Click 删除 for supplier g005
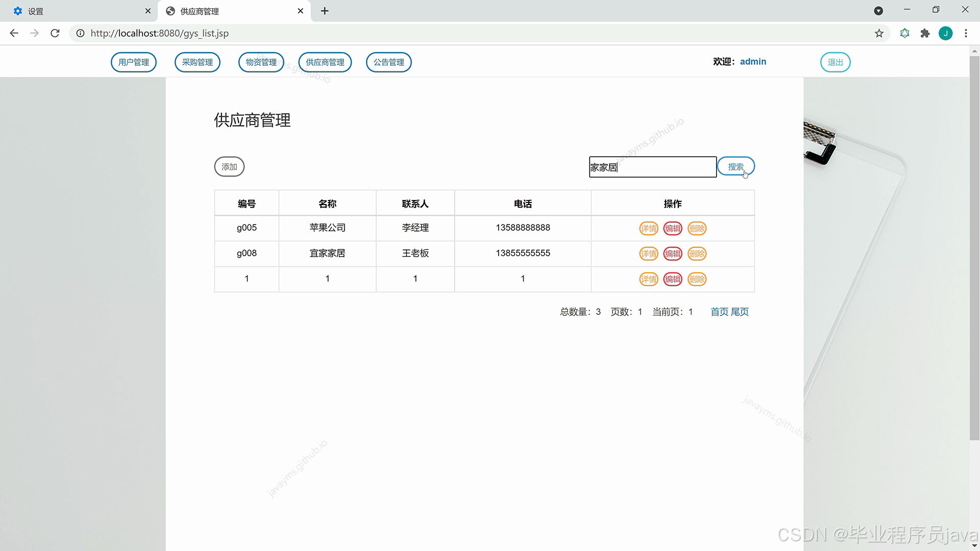Image resolution: width=980 pixels, height=551 pixels. click(697, 229)
